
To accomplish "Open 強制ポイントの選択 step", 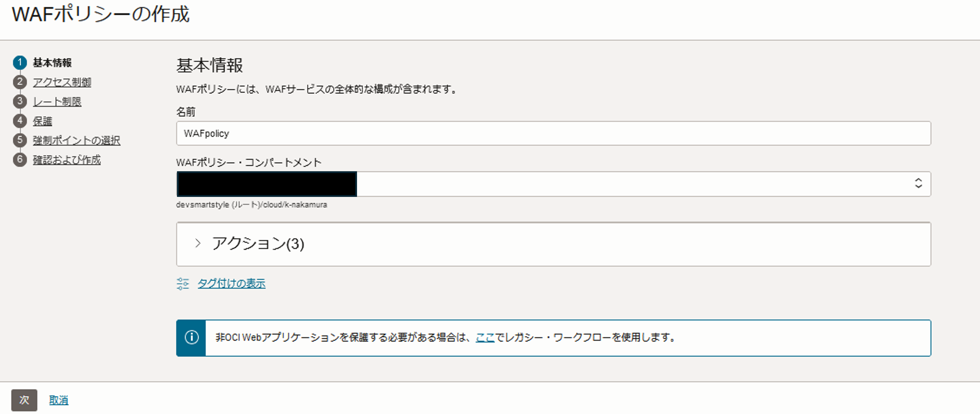I will click(x=77, y=141).
